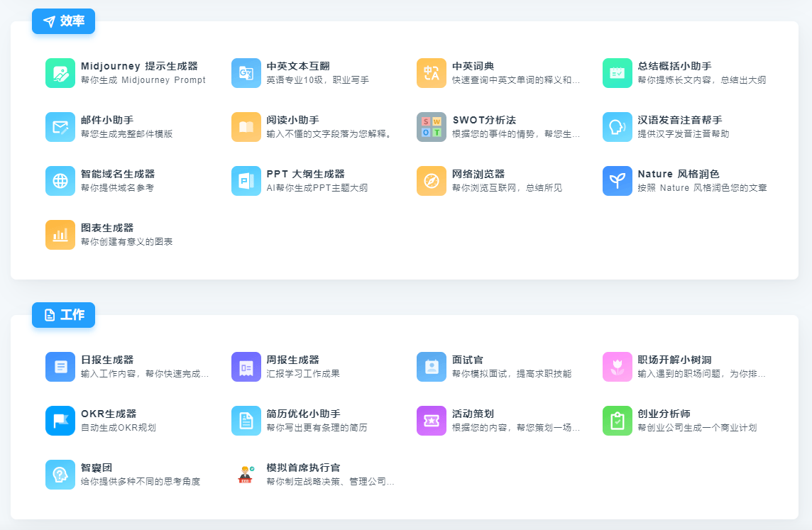
Task: Select the 邮件小助手 email icon
Action: pyautogui.click(x=60, y=127)
